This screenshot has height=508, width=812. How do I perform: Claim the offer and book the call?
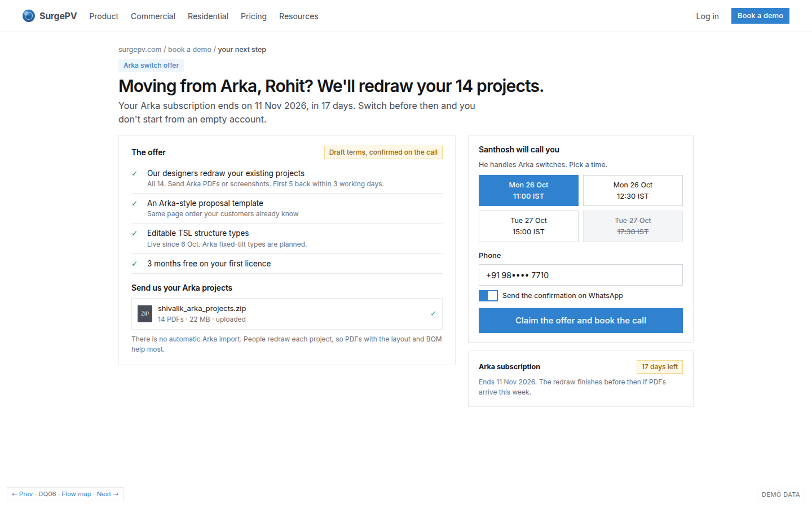pos(581,321)
